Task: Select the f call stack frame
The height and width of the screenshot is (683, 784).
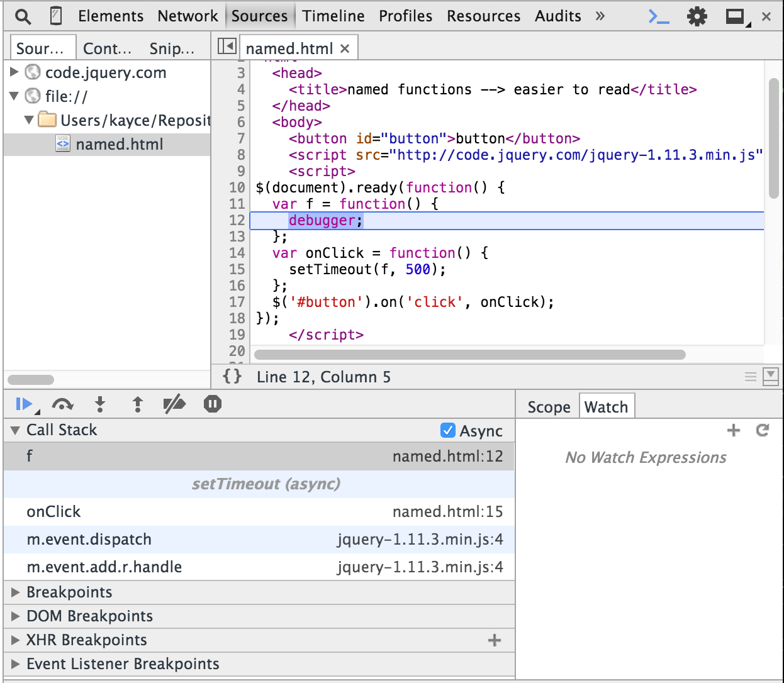Action: coord(259,457)
